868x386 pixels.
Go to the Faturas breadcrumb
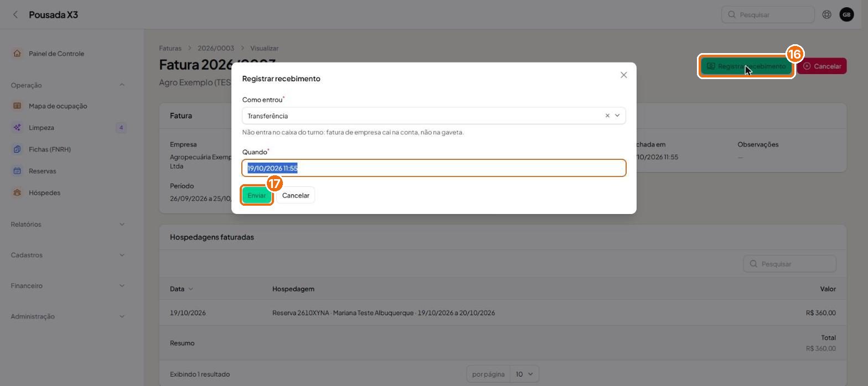[x=170, y=48]
